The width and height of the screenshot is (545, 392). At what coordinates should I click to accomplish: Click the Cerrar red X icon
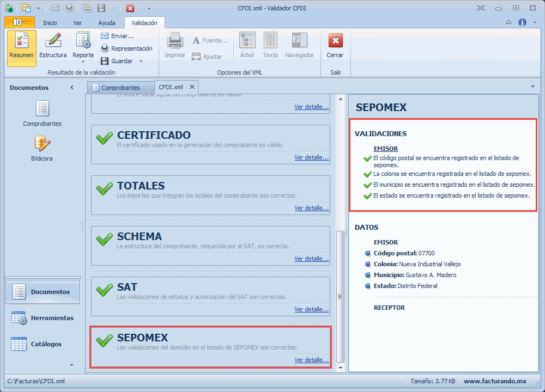tap(335, 41)
